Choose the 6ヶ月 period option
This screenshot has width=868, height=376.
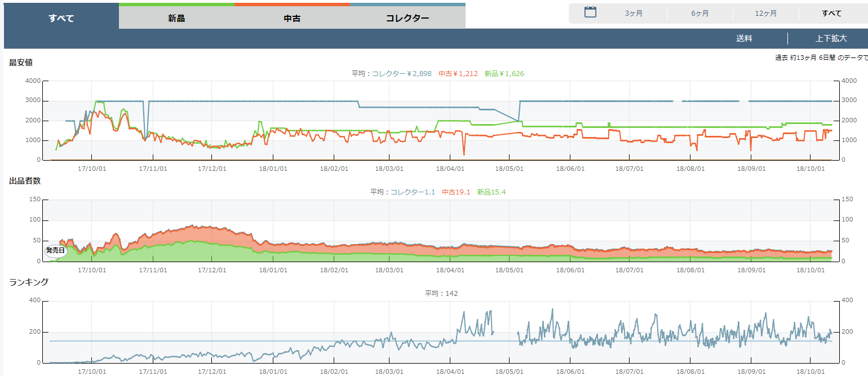[700, 14]
